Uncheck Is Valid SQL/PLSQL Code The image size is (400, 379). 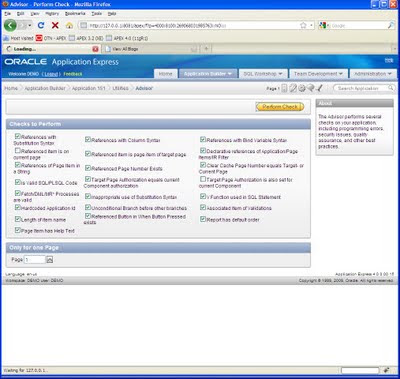tap(18, 182)
